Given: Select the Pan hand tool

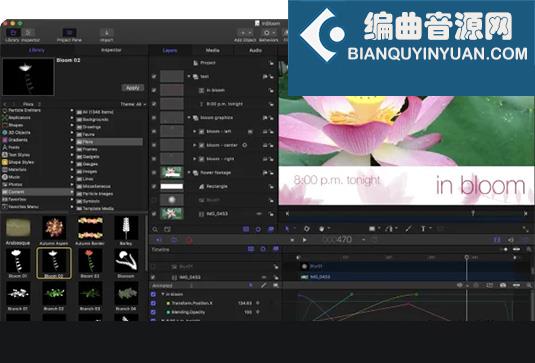Looking at the screenshot, I should [322, 229].
